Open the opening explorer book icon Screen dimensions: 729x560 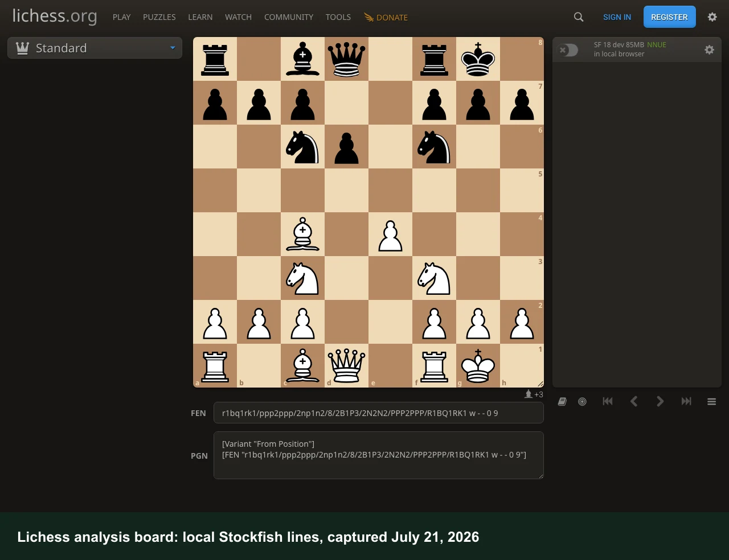562,401
